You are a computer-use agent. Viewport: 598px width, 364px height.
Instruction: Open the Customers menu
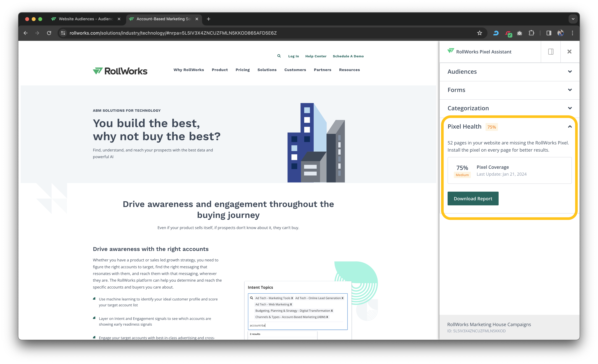[295, 70]
